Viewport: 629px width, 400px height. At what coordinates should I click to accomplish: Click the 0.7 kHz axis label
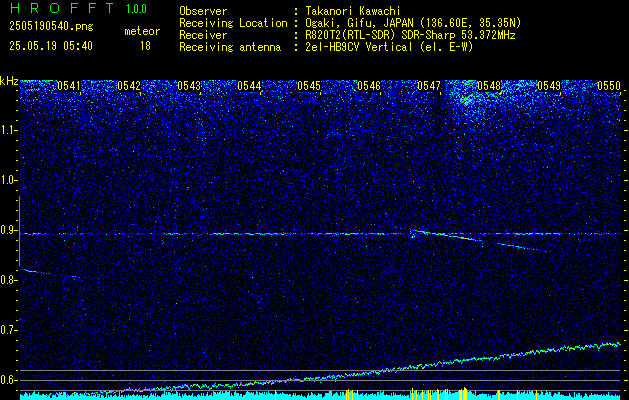pyautogui.click(x=8, y=330)
